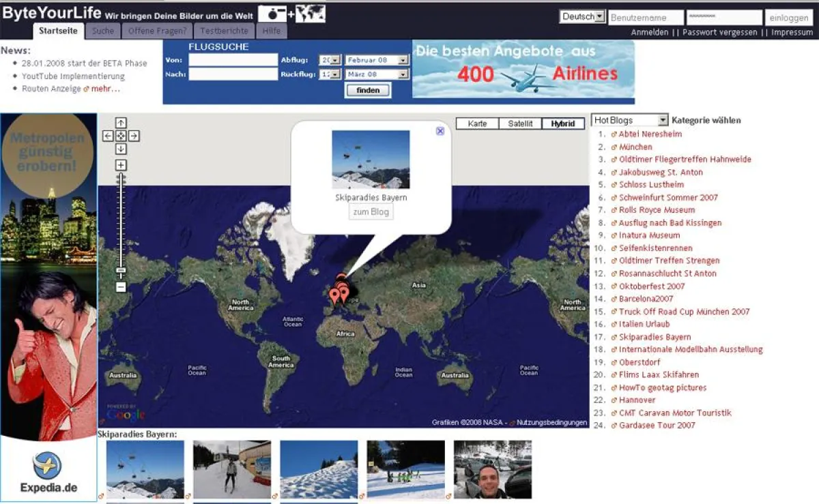The image size is (819, 504).
Task: Click the Von departure input field
Action: click(x=233, y=60)
